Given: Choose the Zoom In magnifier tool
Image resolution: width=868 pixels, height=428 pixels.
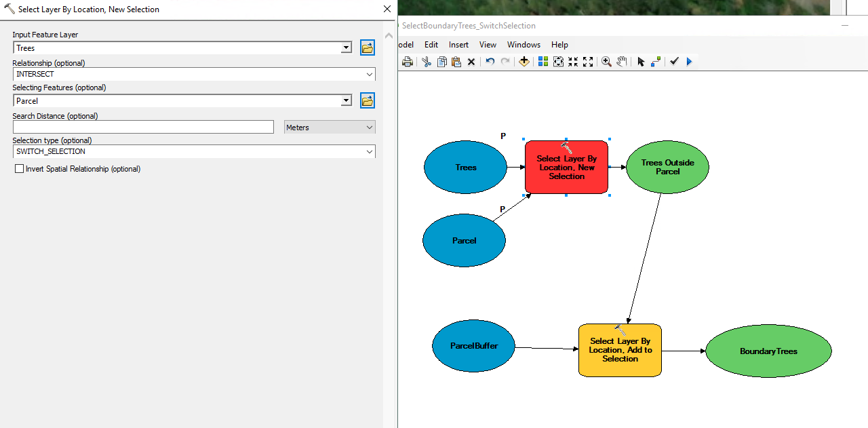Looking at the screenshot, I should (x=607, y=61).
